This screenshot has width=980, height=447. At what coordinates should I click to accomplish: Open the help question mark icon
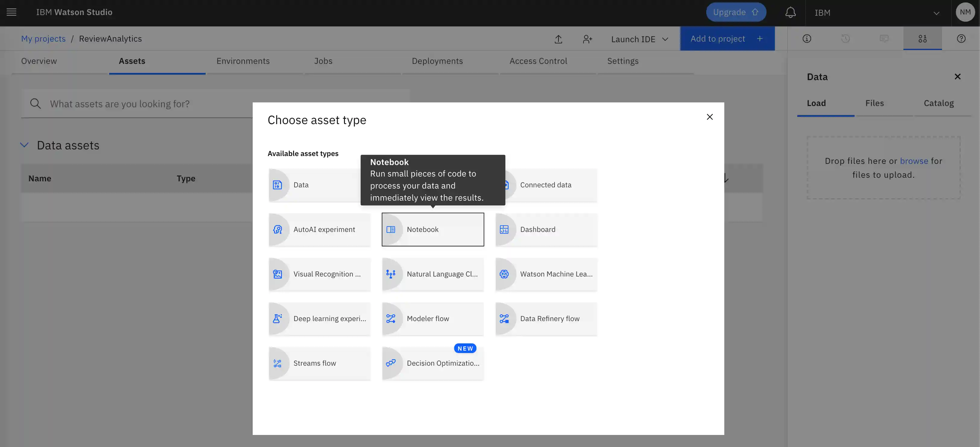click(x=961, y=39)
